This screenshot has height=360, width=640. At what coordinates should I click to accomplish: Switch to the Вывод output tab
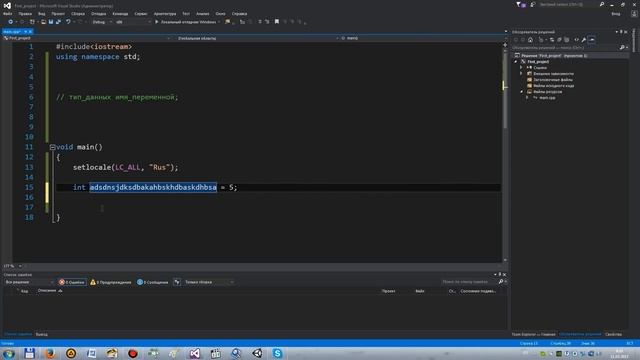tap(41, 334)
